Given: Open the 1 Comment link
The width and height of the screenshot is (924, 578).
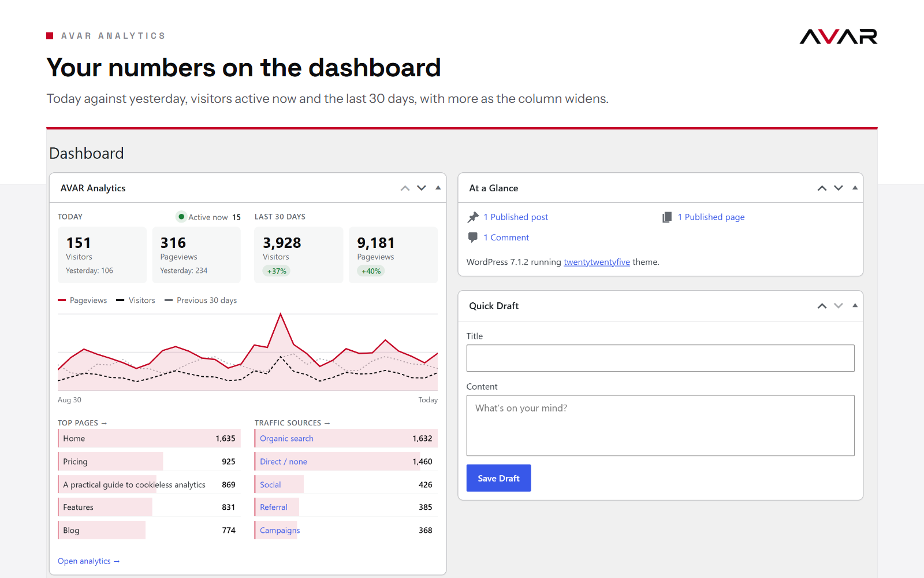Looking at the screenshot, I should point(506,237).
